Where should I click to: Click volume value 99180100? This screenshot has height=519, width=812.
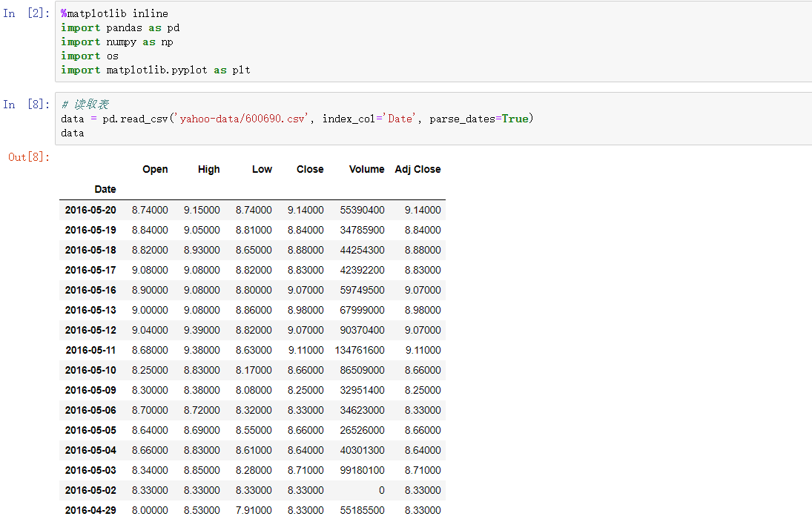click(363, 470)
